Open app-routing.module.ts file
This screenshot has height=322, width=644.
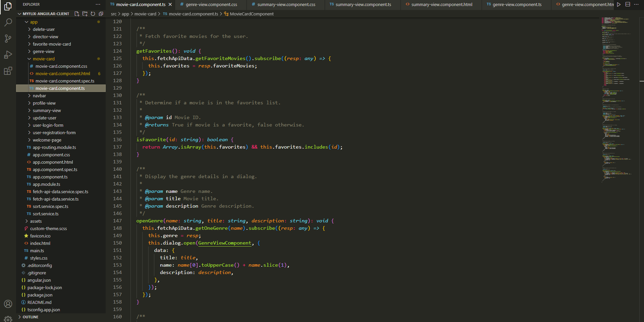[61, 147]
